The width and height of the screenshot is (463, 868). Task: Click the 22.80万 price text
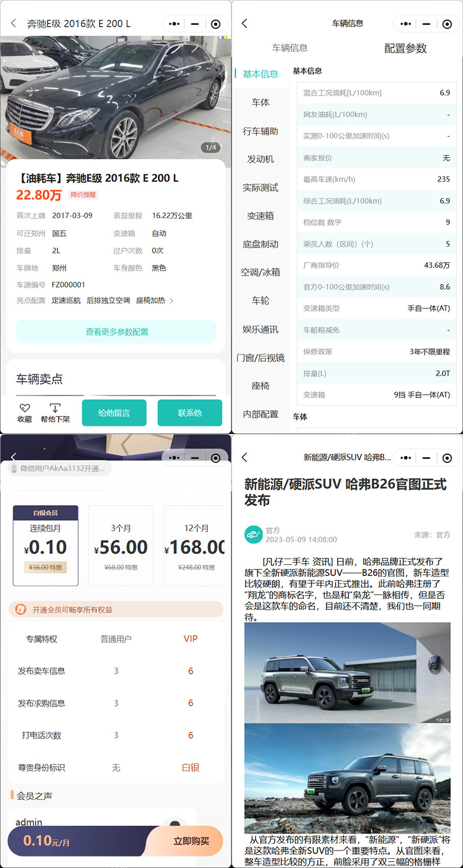tap(38, 195)
